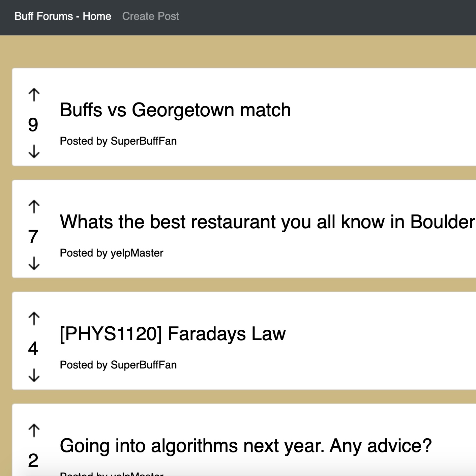Click Posted by SuperBuffFan under Faradays Law
The image size is (476, 476).
(x=118, y=365)
